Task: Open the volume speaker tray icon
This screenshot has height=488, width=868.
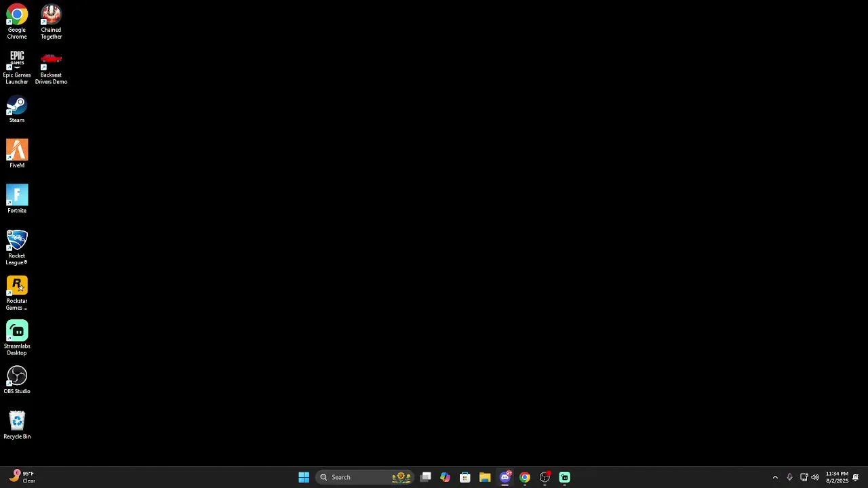Action: pyautogui.click(x=815, y=477)
